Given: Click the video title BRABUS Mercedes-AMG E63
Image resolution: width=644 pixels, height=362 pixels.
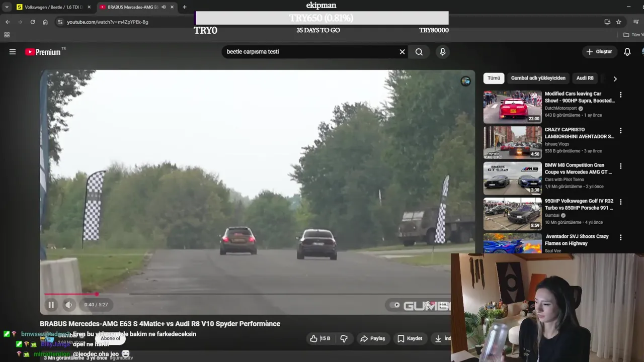Looking at the screenshot, I should 160,324.
